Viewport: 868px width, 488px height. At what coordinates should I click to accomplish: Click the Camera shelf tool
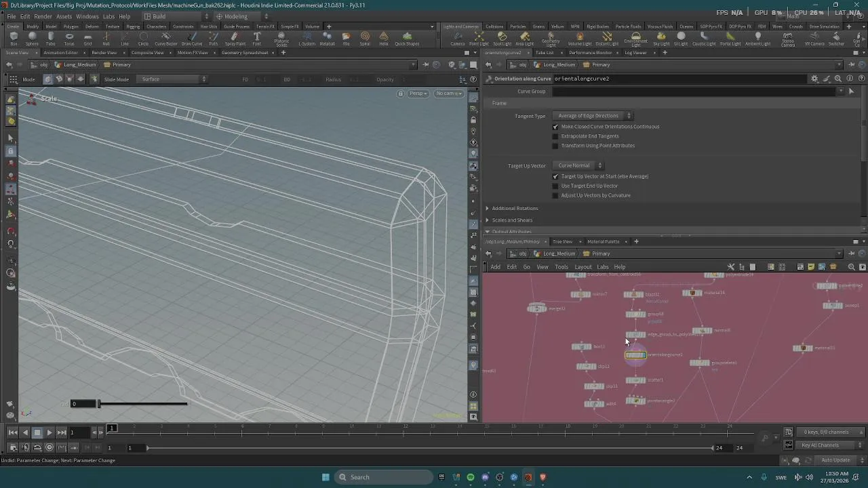(458, 38)
